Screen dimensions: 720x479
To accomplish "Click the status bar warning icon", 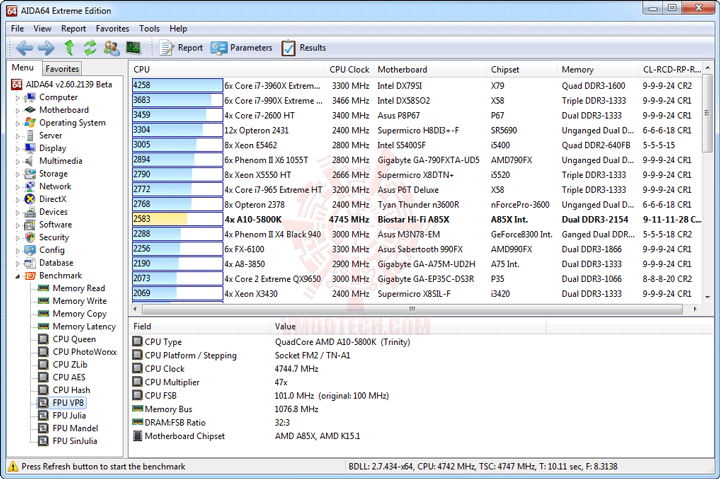I will pyautogui.click(x=13, y=467).
